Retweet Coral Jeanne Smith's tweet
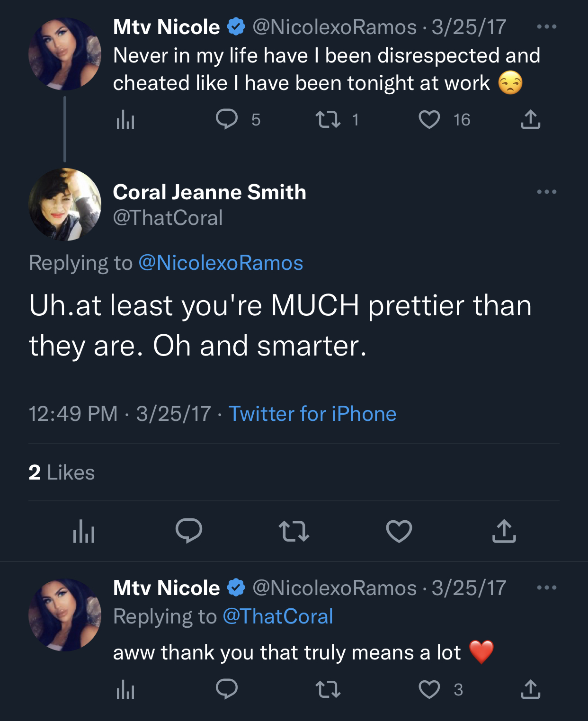588x721 pixels. (294, 531)
